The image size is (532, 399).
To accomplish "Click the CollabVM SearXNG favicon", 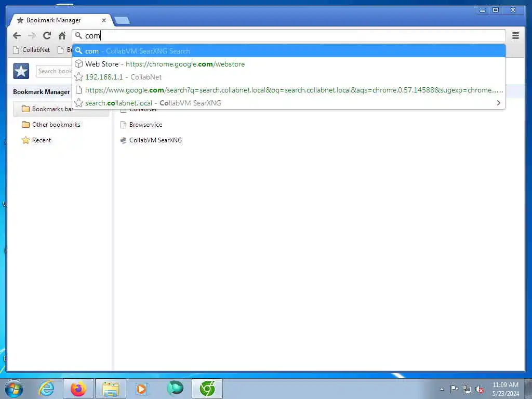I will coord(124,140).
